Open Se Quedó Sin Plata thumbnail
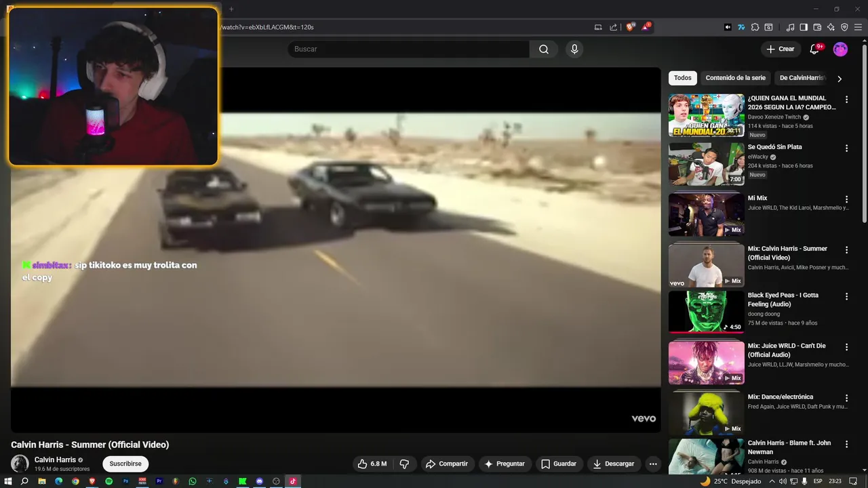 pos(707,163)
